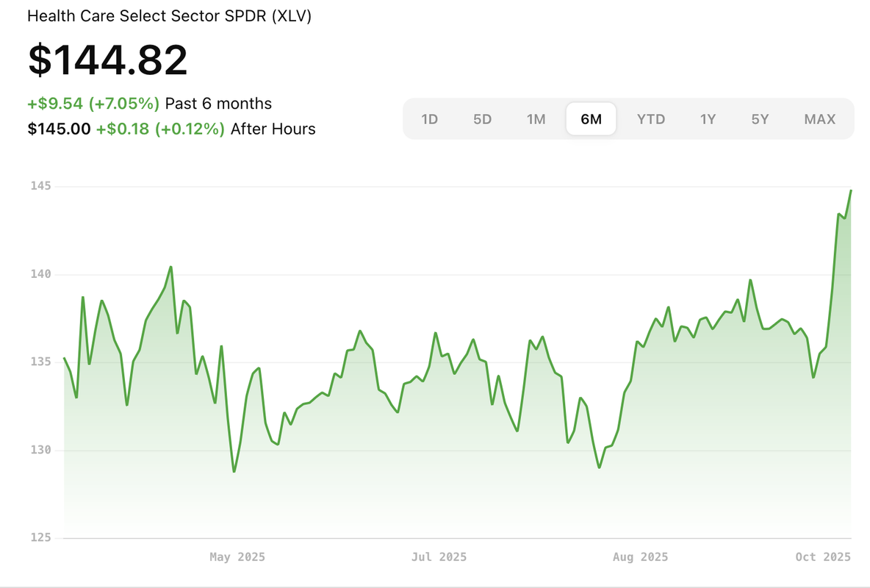
Task: Click the 130 y-axis label
Action: [40, 450]
